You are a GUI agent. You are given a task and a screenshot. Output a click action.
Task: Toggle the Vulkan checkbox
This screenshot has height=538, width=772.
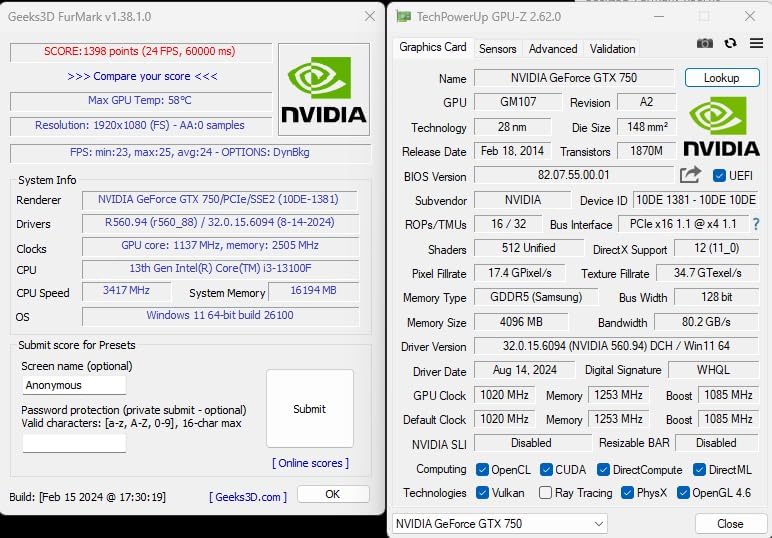(482, 493)
